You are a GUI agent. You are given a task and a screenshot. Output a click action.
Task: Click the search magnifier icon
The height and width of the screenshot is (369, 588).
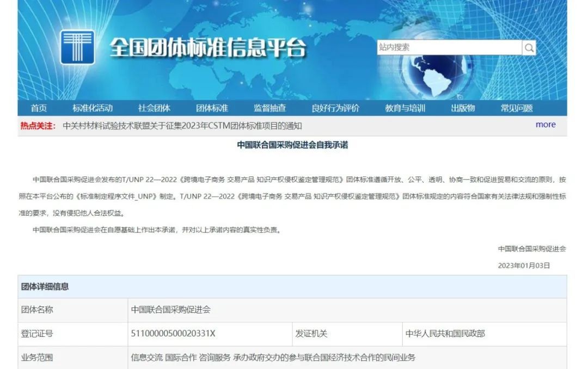pos(529,48)
